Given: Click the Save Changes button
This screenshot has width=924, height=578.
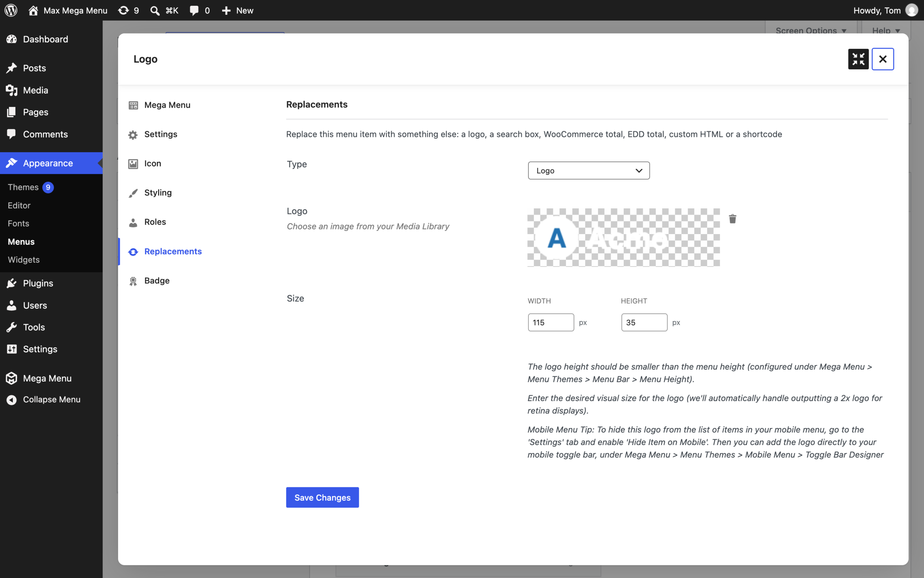Looking at the screenshot, I should click(322, 497).
